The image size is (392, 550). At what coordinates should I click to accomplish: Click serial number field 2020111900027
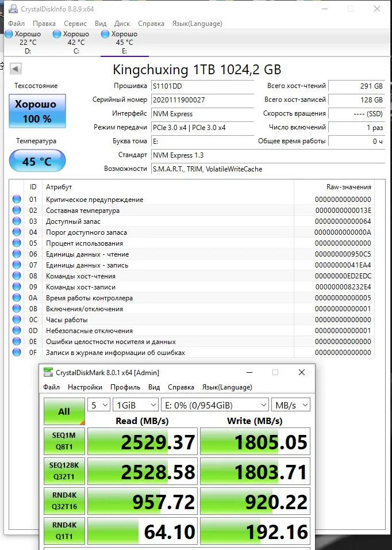coord(202,100)
